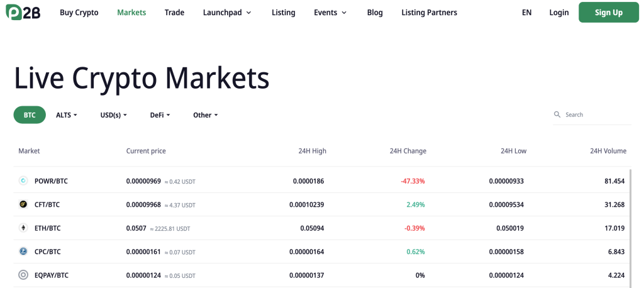The image size is (644, 288).
Task: Click the 2.49% change value
Action: pos(416,204)
